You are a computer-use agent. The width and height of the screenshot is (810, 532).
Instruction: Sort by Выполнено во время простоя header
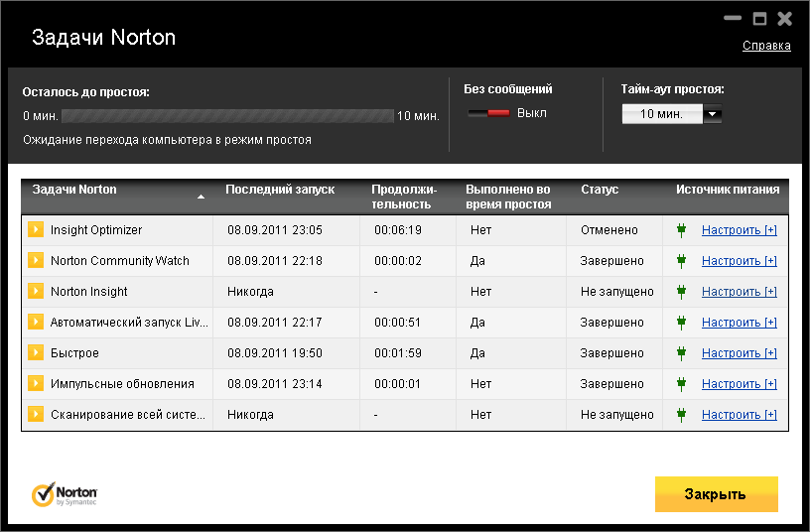[x=508, y=197]
